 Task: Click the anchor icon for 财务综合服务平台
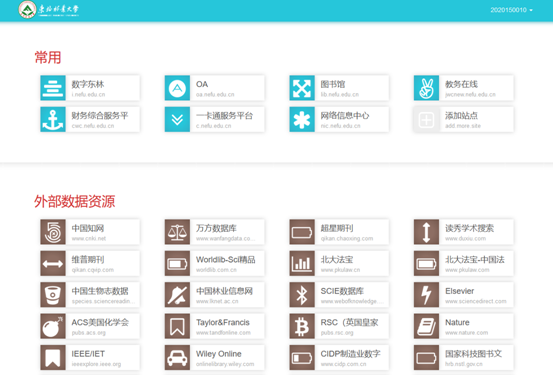(x=53, y=120)
